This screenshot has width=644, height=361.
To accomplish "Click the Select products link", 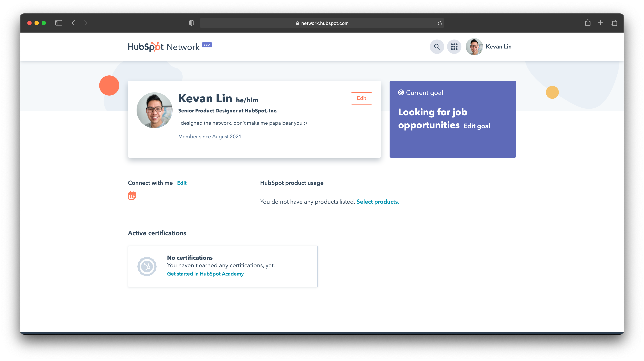I will (x=378, y=202).
